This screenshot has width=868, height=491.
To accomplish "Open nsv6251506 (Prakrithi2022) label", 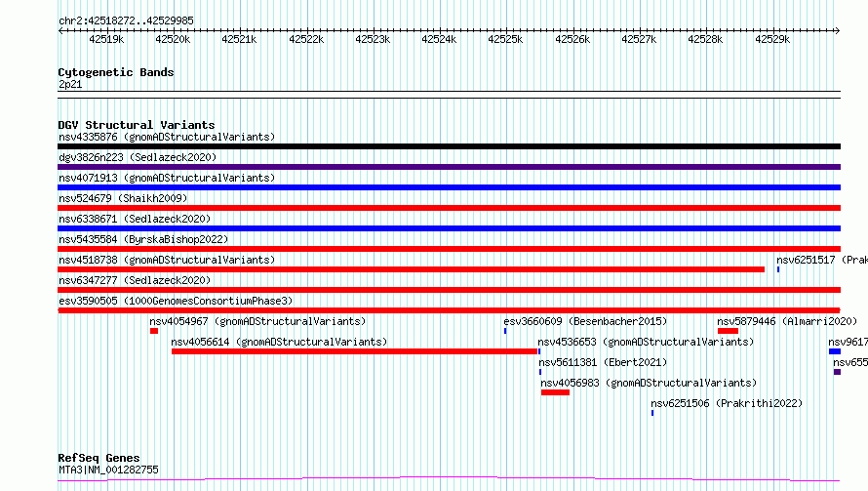I will coord(727,403).
